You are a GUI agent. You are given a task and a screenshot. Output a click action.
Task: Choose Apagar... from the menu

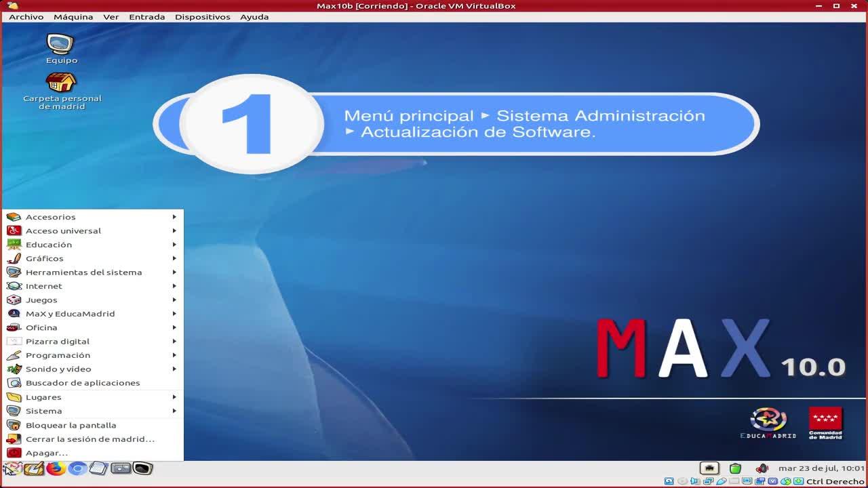pos(92,453)
